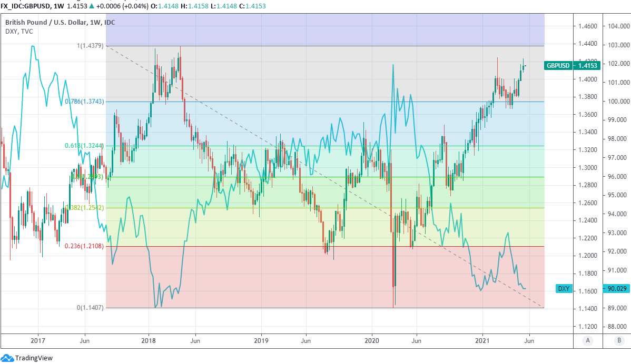Viewport: 631px width, 364px height.
Task: Select the DXY, TVC legend entry
Action: tap(19, 32)
